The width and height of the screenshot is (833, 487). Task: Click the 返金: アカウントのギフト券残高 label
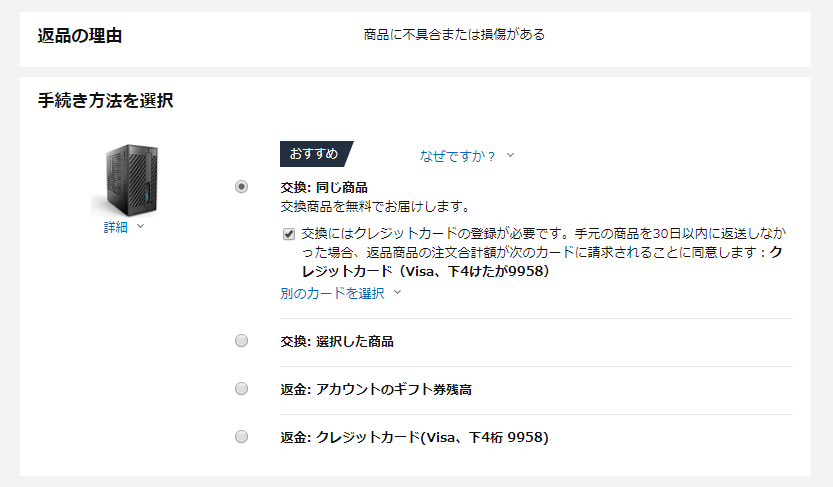(x=376, y=389)
